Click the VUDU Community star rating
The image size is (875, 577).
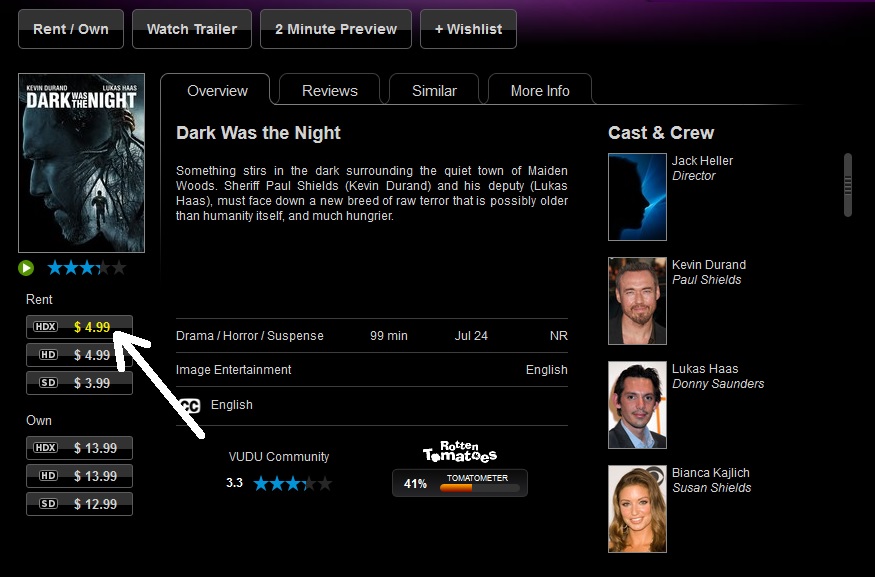coord(292,483)
